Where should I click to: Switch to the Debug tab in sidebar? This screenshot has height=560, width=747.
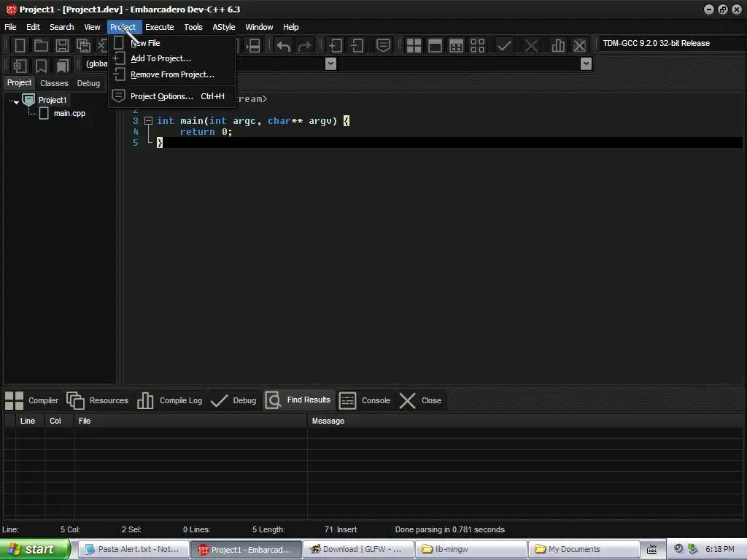click(x=88, y=83)
